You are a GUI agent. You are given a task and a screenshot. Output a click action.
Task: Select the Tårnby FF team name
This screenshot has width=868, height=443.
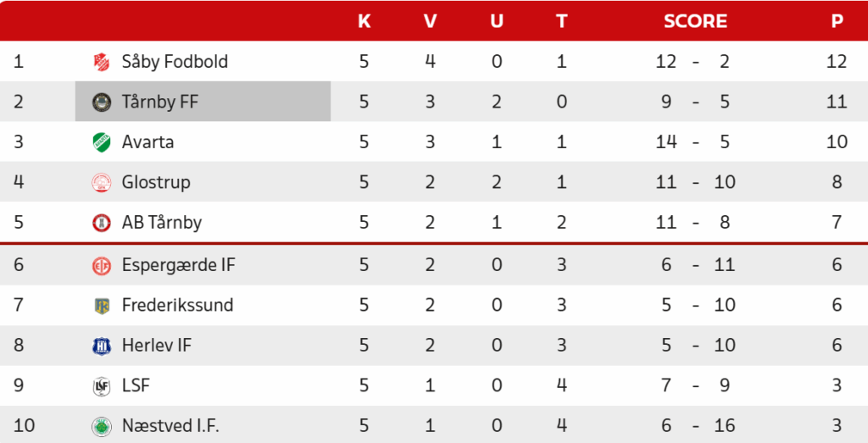(160, 102)
